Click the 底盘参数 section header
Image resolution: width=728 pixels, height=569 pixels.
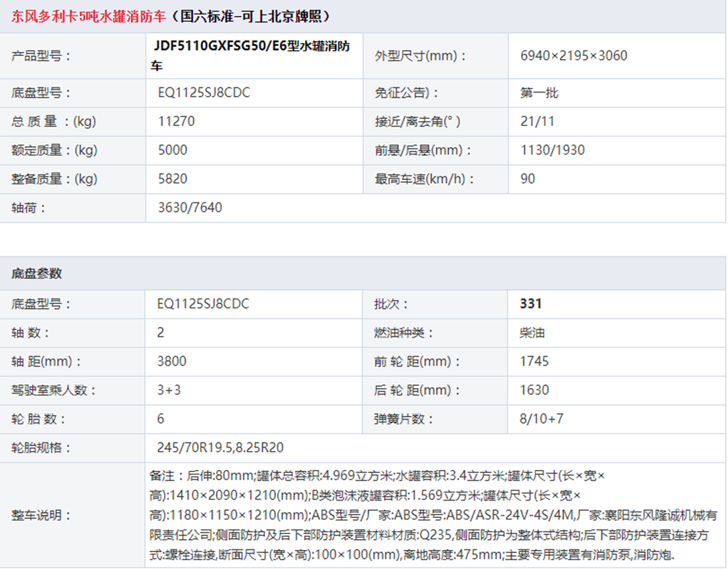click(x=36, y=274)
